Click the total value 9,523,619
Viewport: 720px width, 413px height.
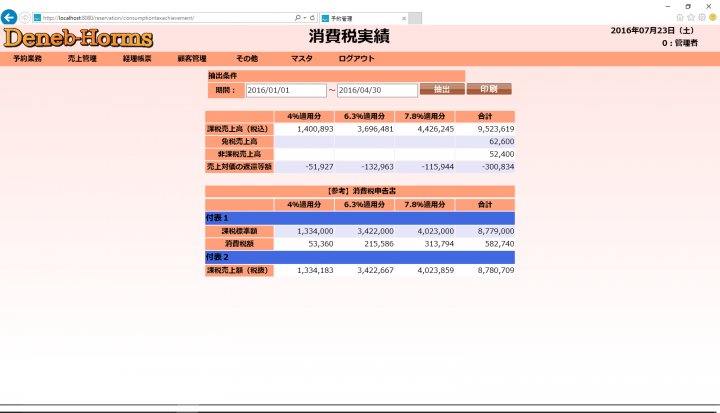[x=495, y=129]
